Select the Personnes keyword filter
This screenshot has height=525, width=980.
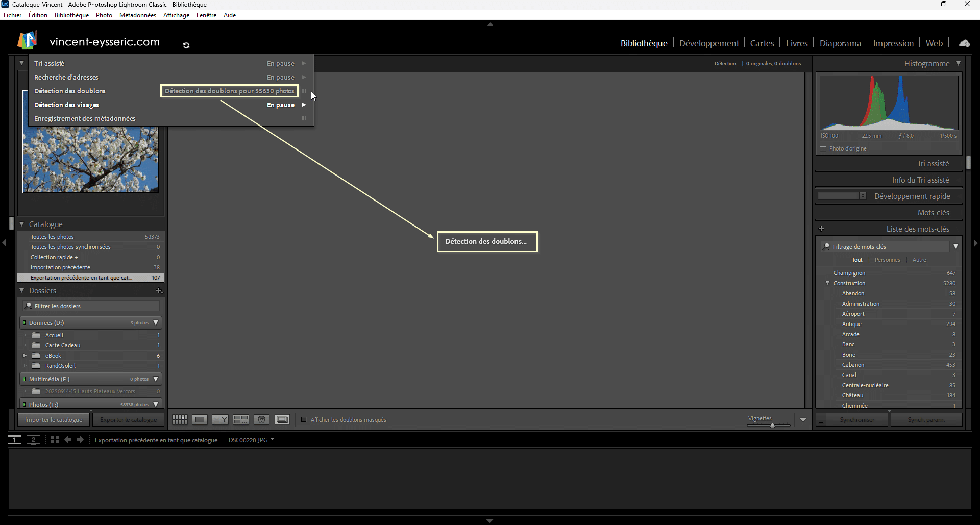coord(887,260)
